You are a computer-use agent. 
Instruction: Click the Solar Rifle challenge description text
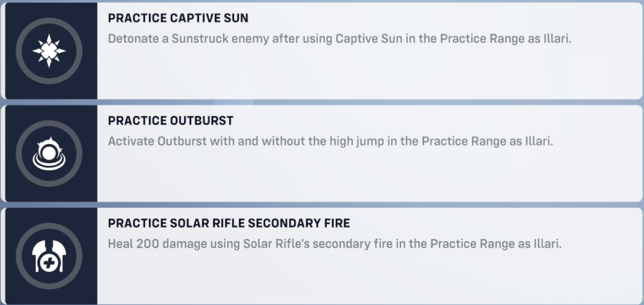334,243
